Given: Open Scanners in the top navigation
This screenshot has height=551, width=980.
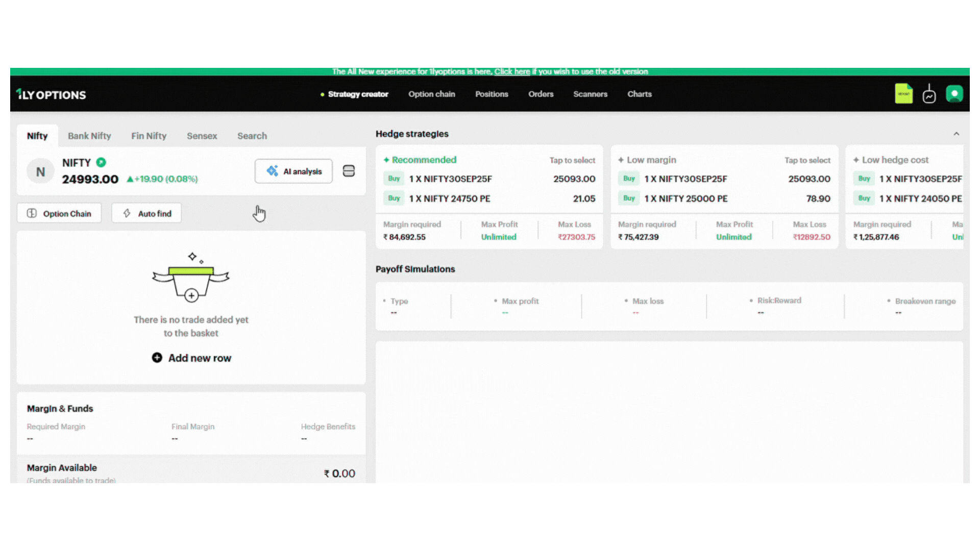Looking at the screenshot, I should click(590, 94).
